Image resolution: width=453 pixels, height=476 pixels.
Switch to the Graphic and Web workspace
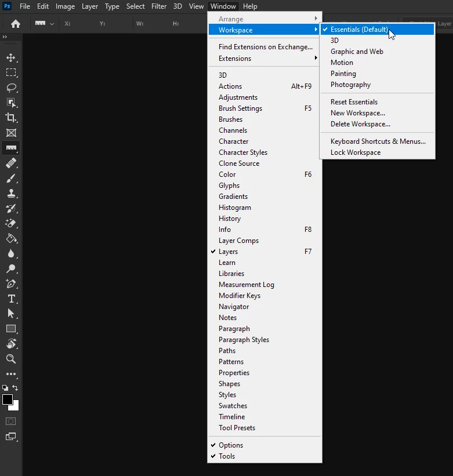pos(378,52)
